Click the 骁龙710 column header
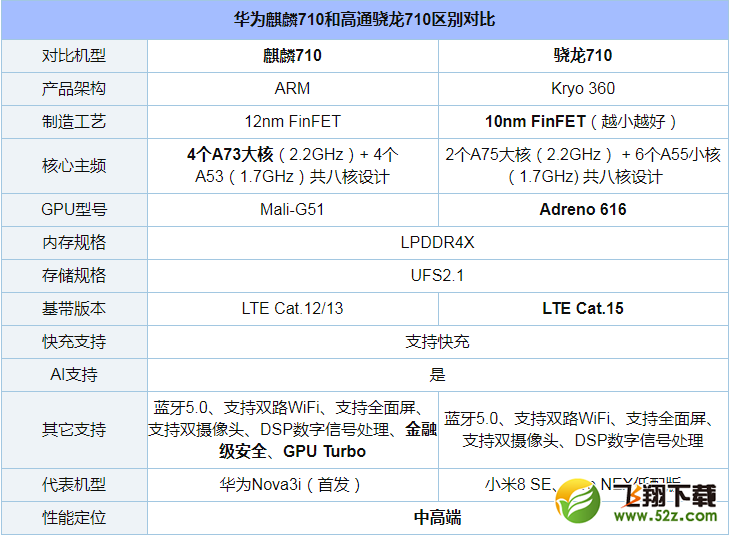The width and height of the screenshot is (729, 535). [583, 56]
